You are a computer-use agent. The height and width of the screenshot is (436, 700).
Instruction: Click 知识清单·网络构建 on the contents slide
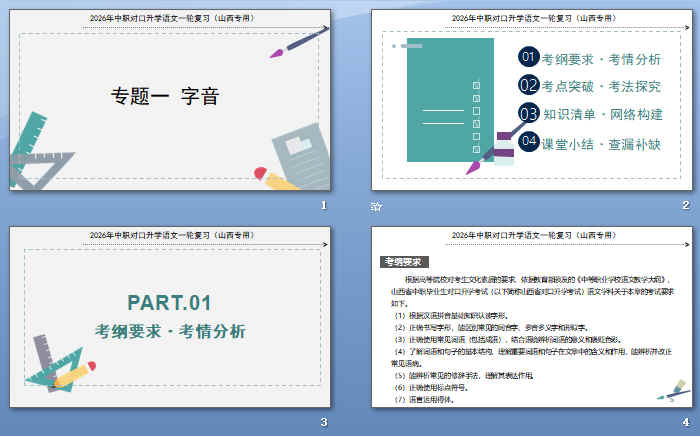[x=601, y=114]
